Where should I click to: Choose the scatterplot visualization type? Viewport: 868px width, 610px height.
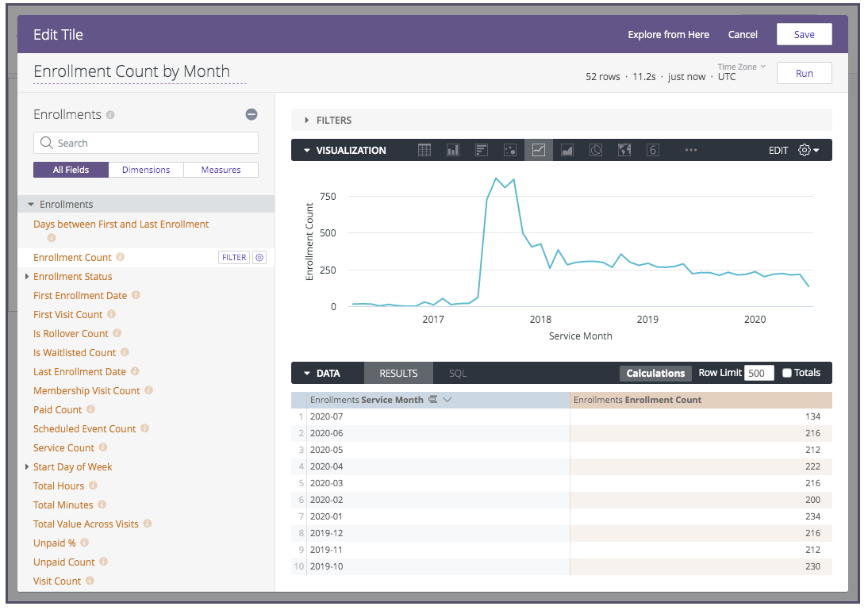[510, 150]
